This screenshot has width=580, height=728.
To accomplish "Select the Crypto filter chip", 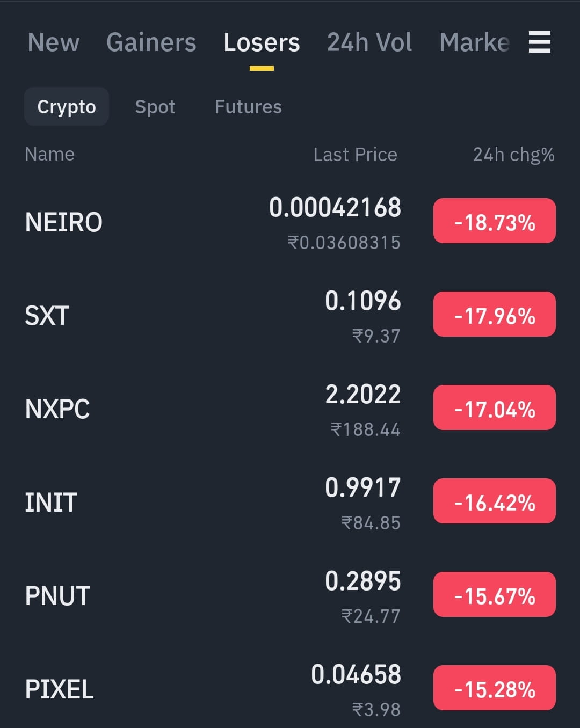I will [x=67, y=106].
